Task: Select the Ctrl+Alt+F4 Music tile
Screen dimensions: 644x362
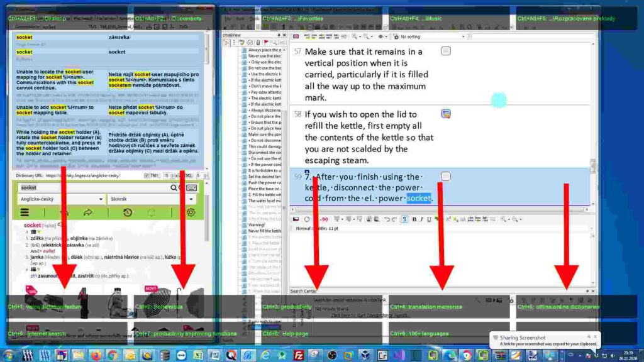Action: pyautogui.click(x=449, y=18)
